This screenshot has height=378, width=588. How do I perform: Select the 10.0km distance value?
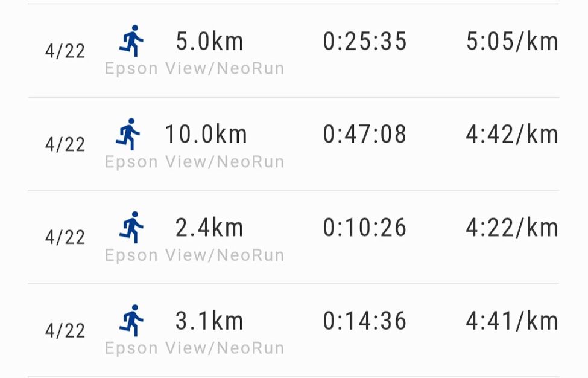point(206,133)
